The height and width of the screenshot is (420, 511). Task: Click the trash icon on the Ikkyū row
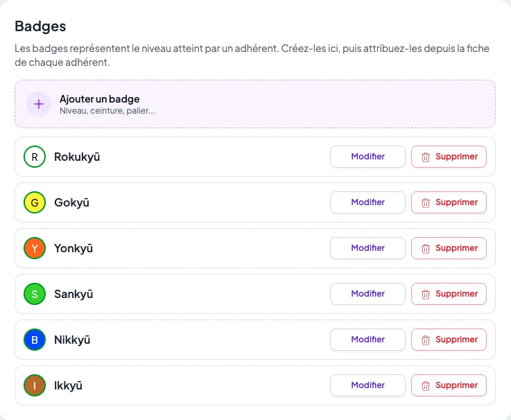[426, 386]
